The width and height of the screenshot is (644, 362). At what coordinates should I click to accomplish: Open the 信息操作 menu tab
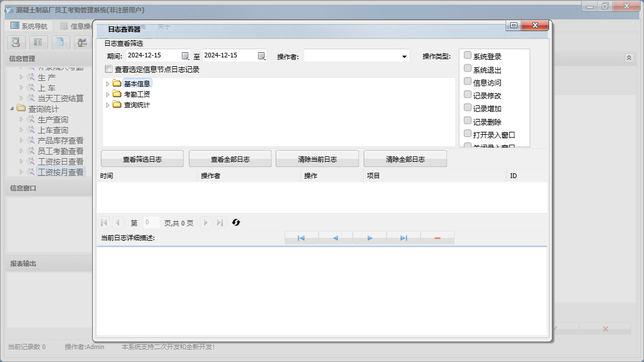point(76,26)
